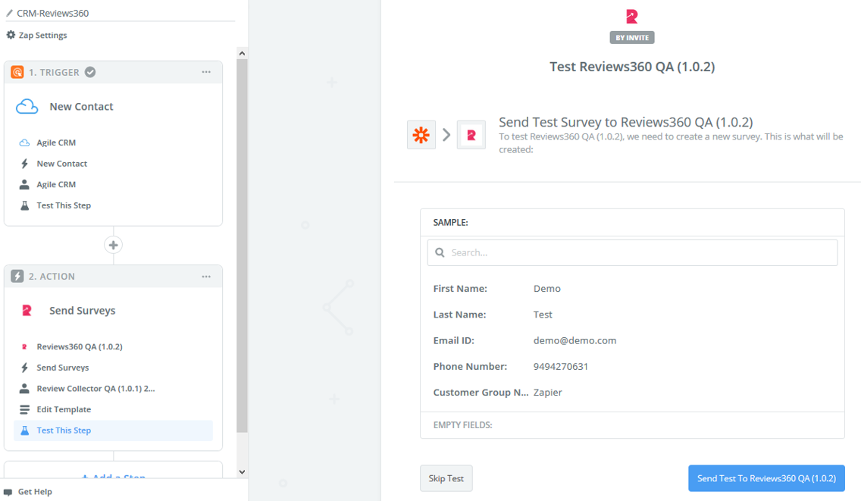Screen dimensions: 861x504
Task: Click the chevron arrow between app icons
Action: 446,134
